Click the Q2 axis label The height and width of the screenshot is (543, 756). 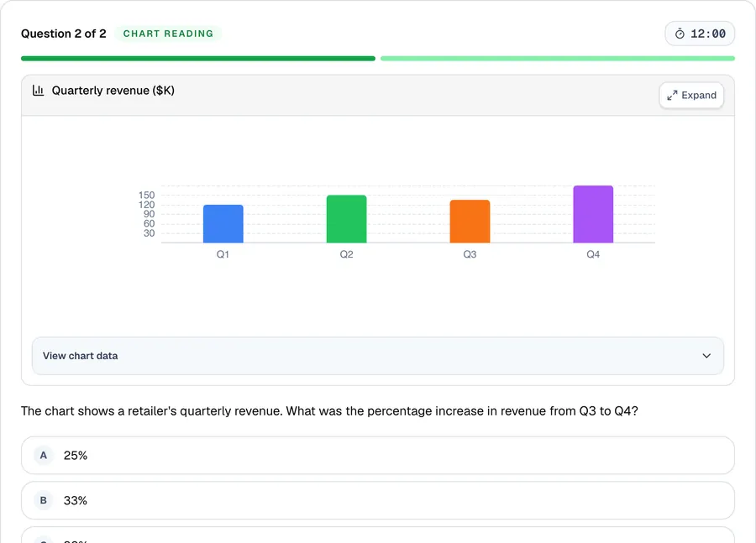coord(347,254)
